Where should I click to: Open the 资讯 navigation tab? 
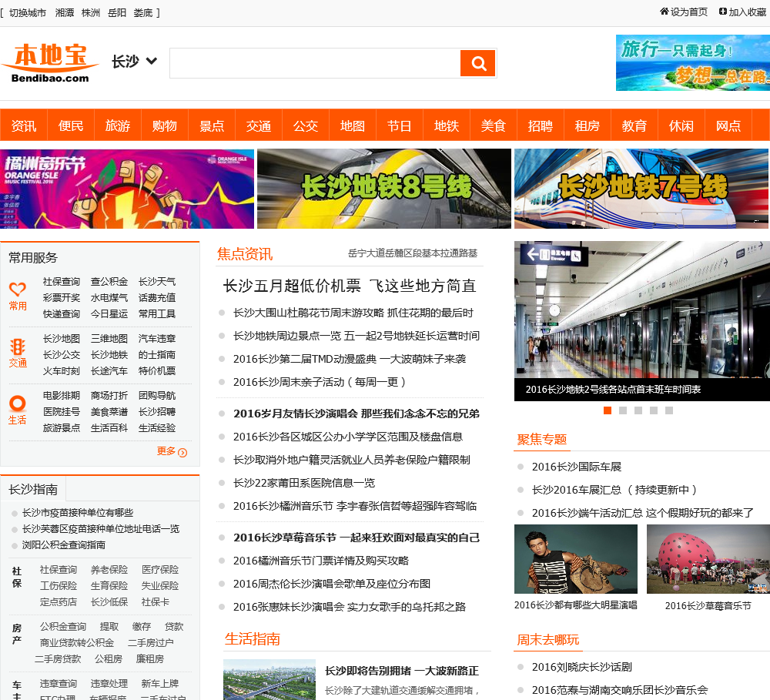(24, 126)
